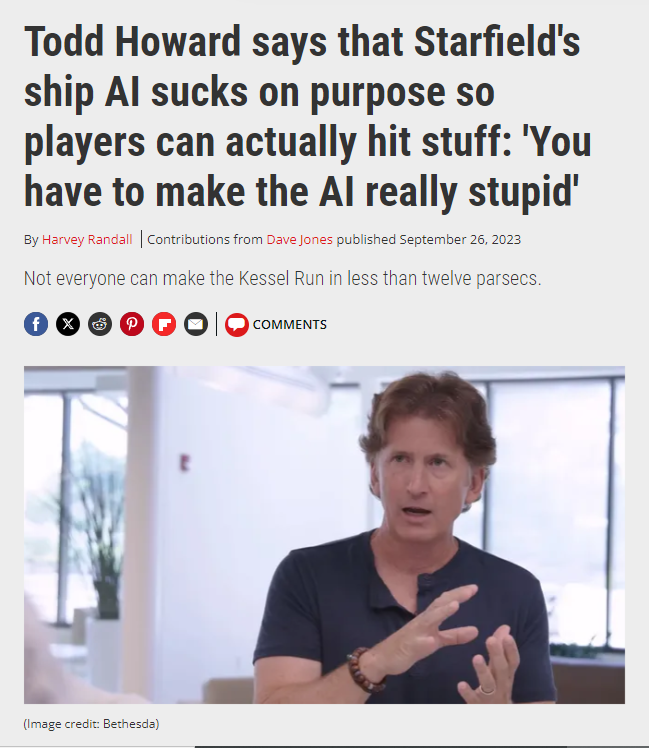
Task: Click the COMMENTS label
Action: tap(290, 325)
